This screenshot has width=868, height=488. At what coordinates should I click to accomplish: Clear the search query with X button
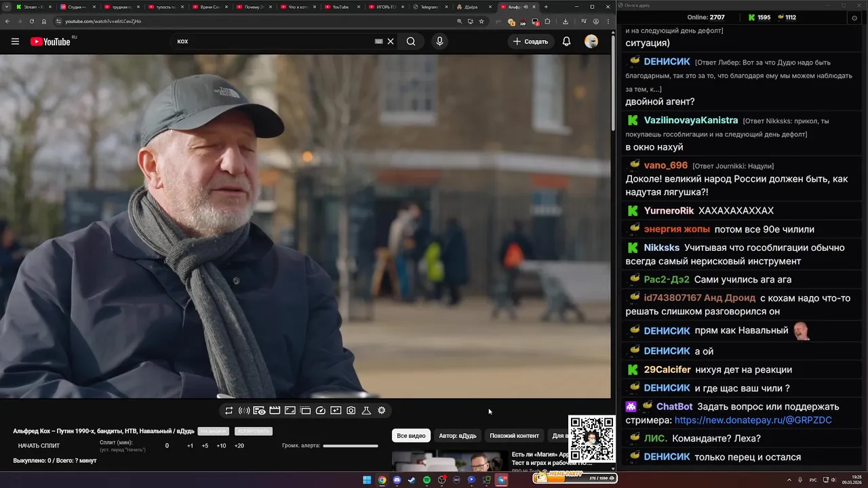(391, 41)
